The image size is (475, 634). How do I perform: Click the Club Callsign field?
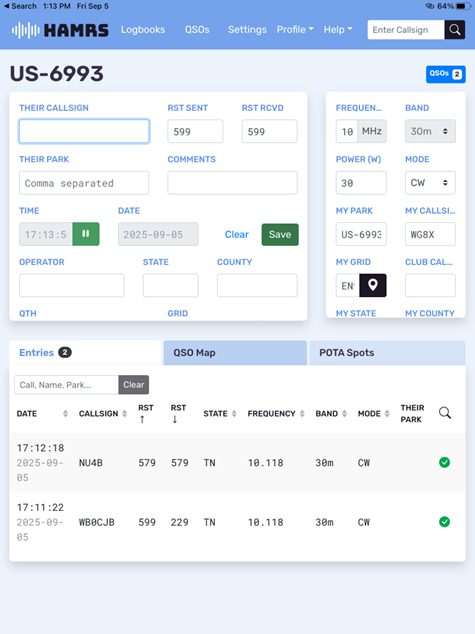coord(430,285)
